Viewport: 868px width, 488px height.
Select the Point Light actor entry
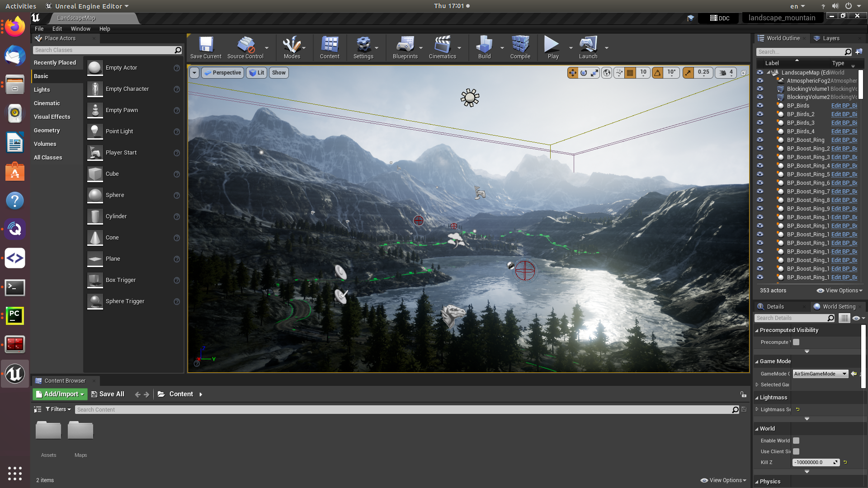point(133,131)
